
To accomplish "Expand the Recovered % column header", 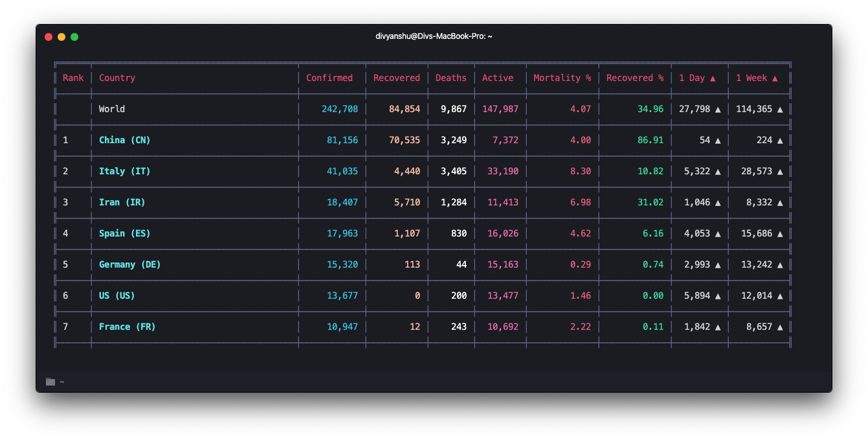I will click(x=634, y=78).
